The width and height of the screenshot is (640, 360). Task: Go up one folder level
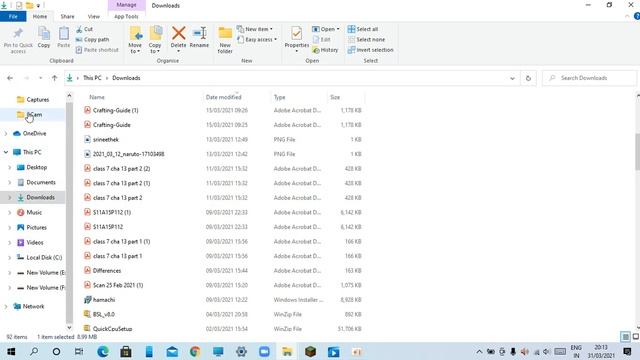pyautogui.click(x=54, y=78)
